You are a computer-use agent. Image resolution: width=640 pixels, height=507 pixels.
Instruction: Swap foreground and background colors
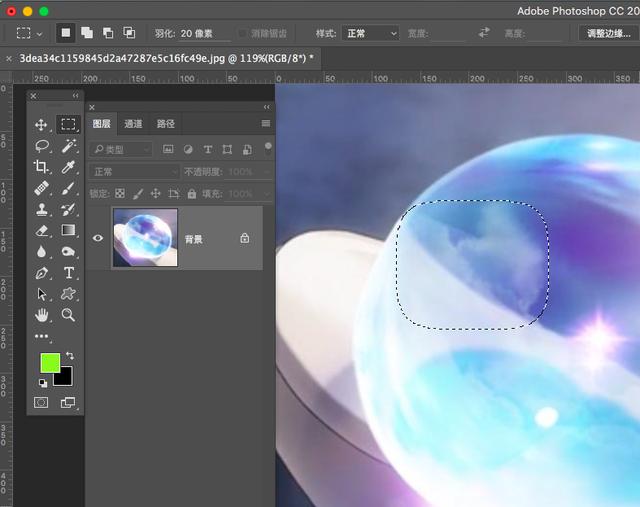(x=70, y=356)
